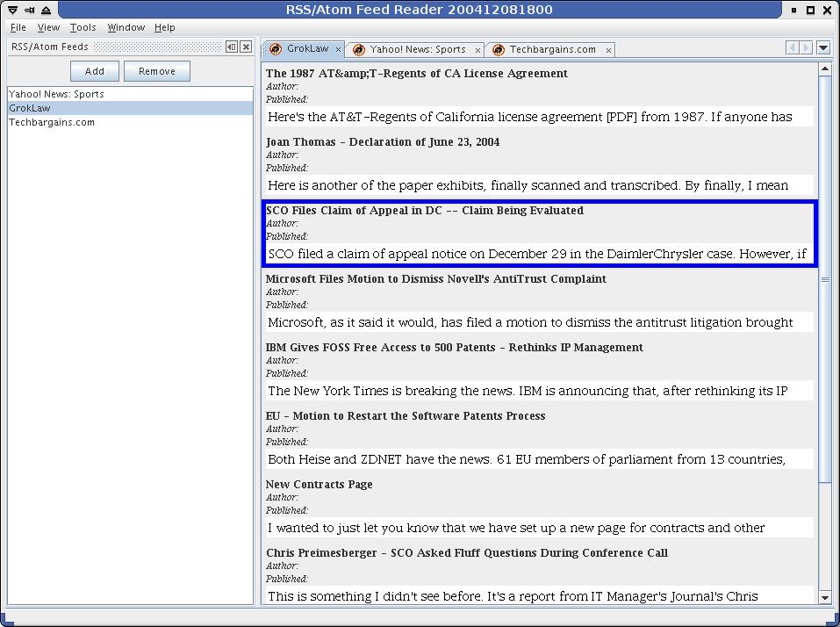Click the GrokLaw tab feed icon

[276, 49]
